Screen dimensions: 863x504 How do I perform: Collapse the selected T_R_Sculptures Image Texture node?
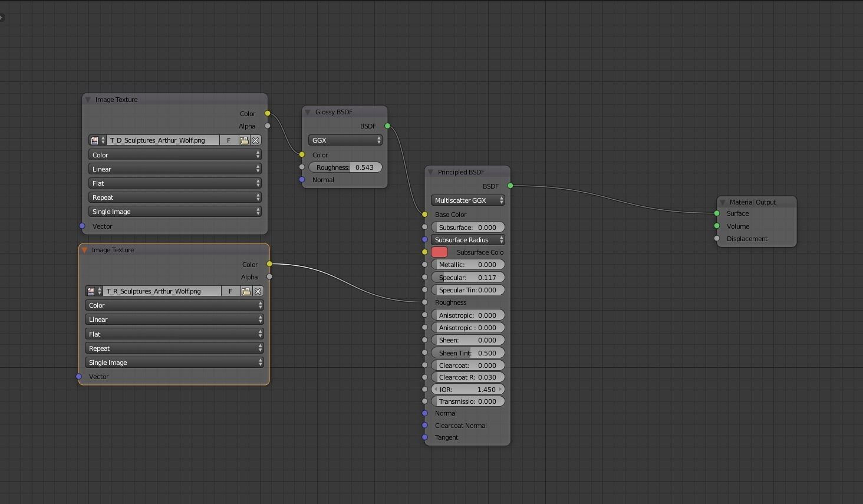pos(84,250)
